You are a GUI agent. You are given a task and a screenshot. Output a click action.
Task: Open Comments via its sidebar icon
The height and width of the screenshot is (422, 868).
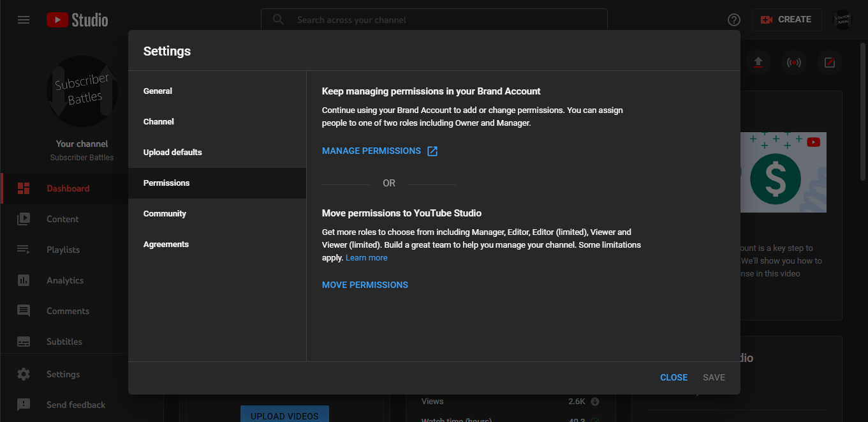pyautogui.click(x=24, y=311)
